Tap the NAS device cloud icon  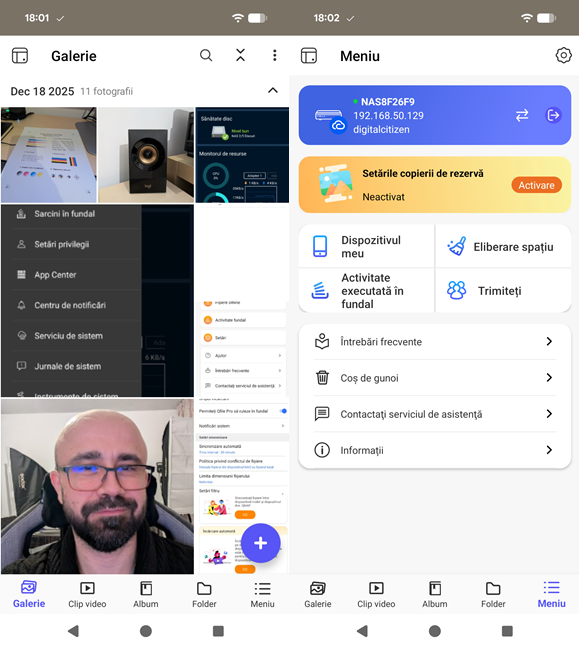click(330, 119)
